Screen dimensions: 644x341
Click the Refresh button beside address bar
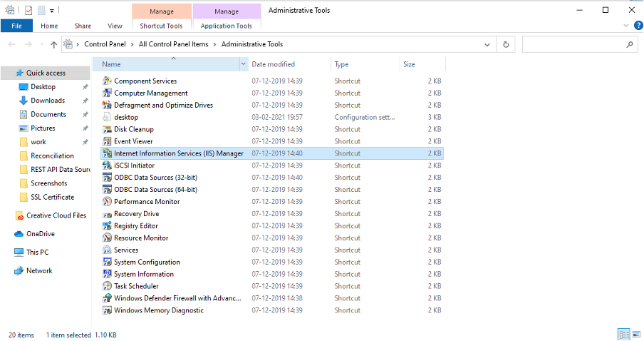506,44
